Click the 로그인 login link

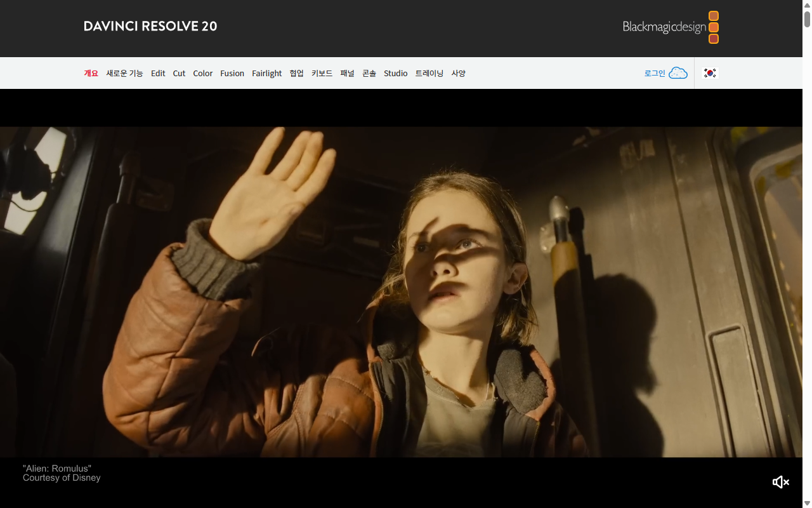click(654, 73)
